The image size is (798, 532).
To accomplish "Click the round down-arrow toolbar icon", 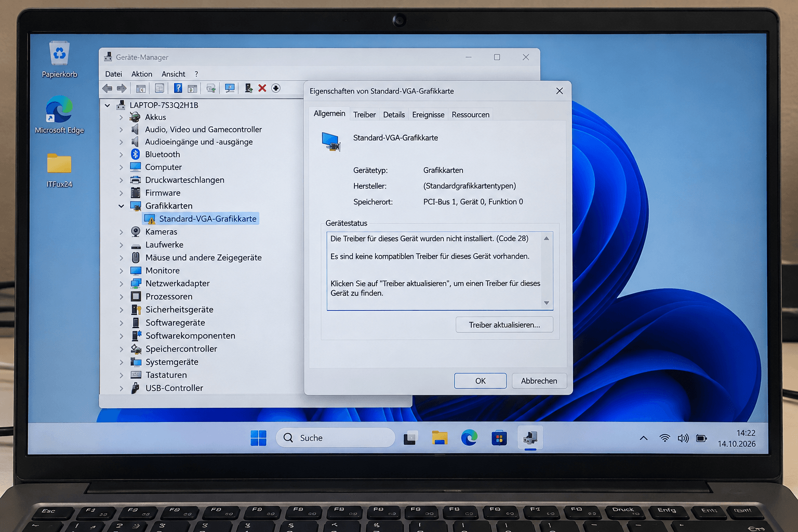I will (x=276, y=88).
